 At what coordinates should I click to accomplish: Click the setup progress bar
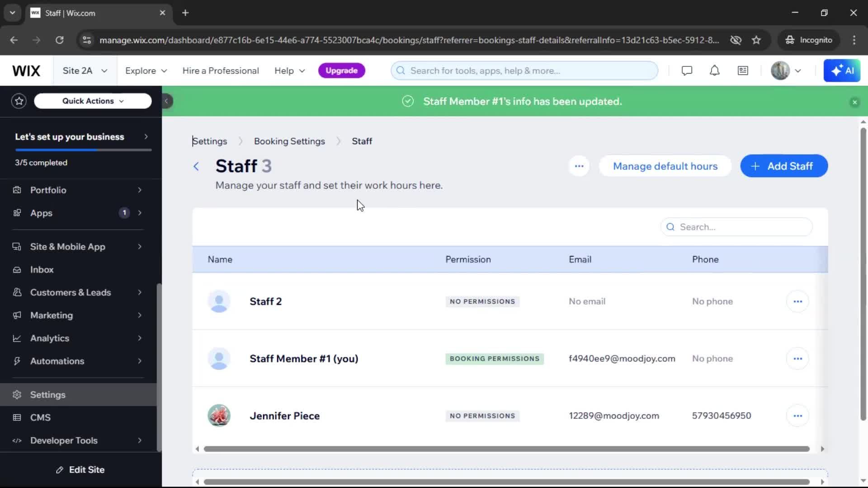pyautogui.click(x=83, y=150)
